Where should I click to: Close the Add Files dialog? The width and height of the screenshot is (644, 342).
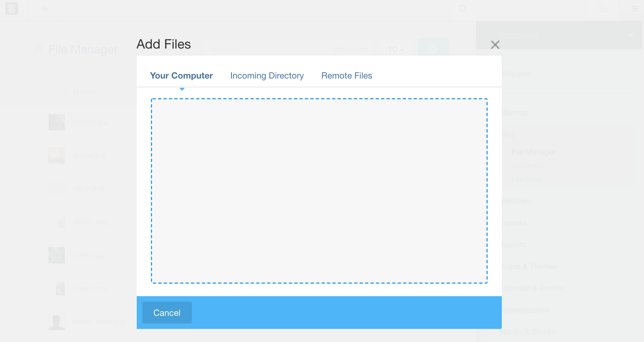[x=495, y=45]
